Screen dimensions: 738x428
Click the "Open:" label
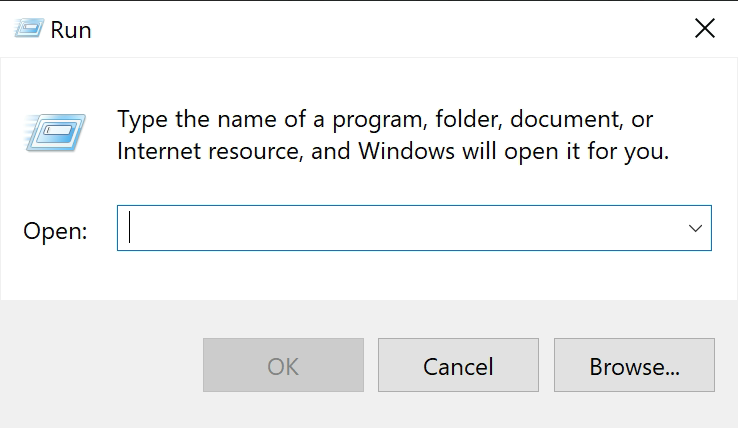tap(56, 231)
